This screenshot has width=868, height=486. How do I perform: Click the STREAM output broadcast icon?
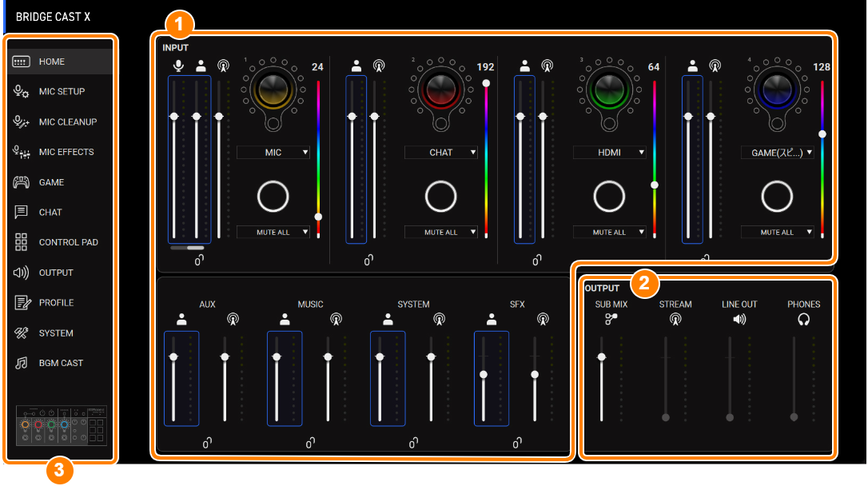pyautogui.click(x=675, y=320)
